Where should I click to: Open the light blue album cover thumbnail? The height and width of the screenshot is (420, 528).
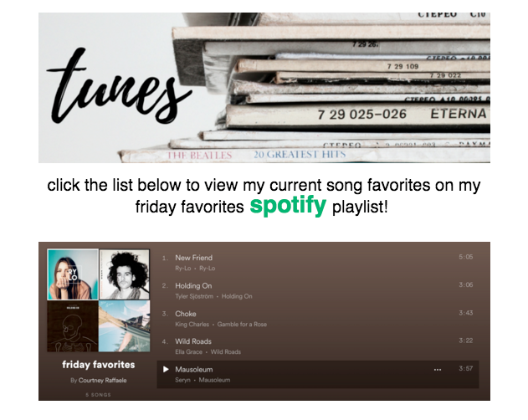tap(124, 326)
